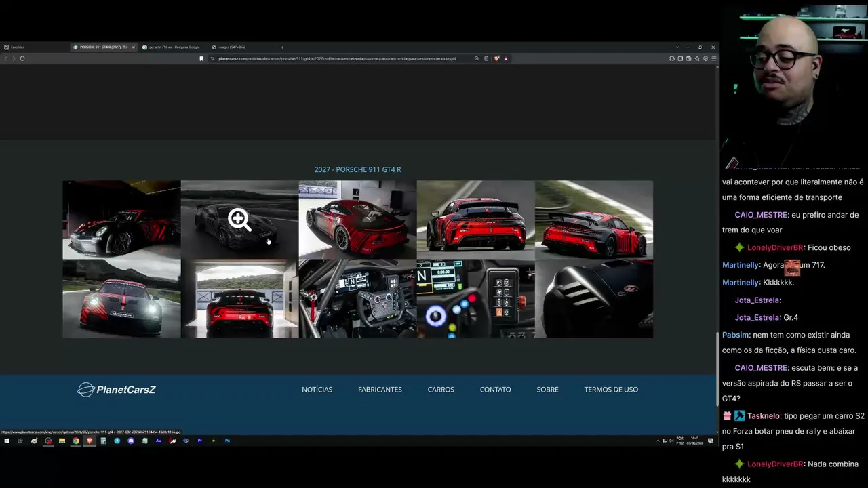The width and height of the screenshot is (868, 488).
Task: Open Google Chrome from the taskbar
Action: tap(76, 441)
